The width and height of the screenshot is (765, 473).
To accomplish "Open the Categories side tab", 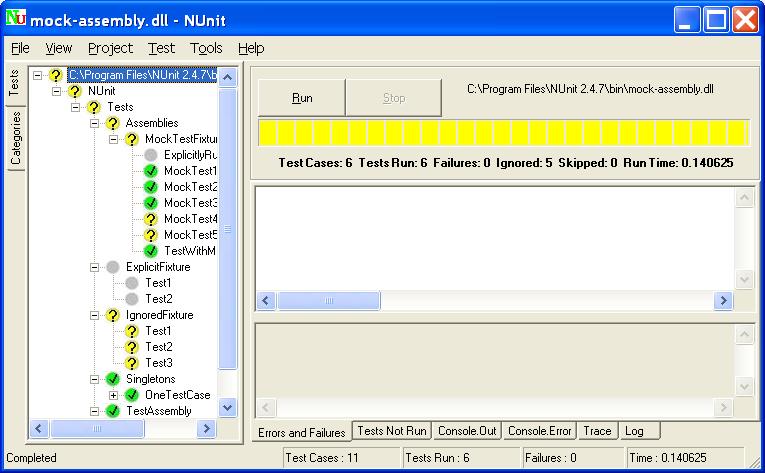I will (x=16, y=138).
